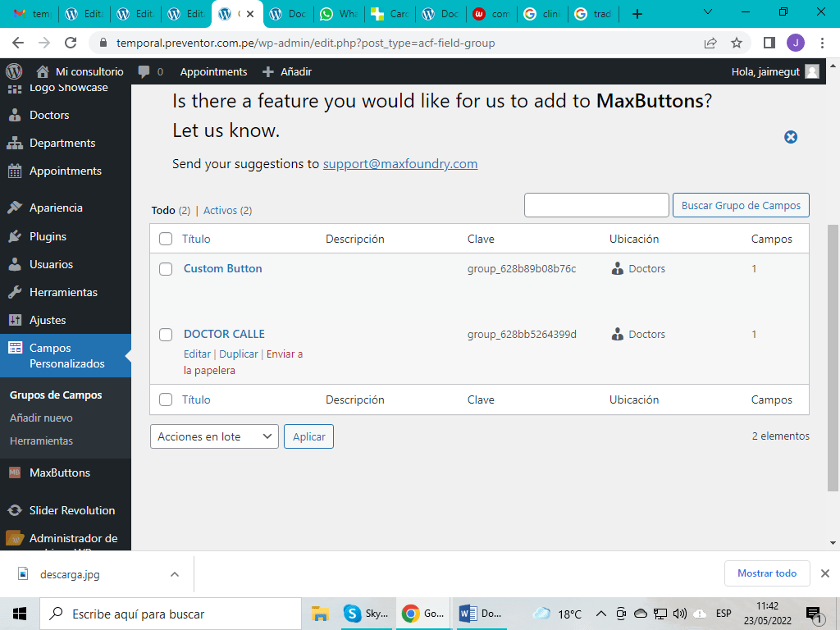Open Skype from the taskbar
The width and height of the screenshot is (840, 630).
(x=365, y=614)
